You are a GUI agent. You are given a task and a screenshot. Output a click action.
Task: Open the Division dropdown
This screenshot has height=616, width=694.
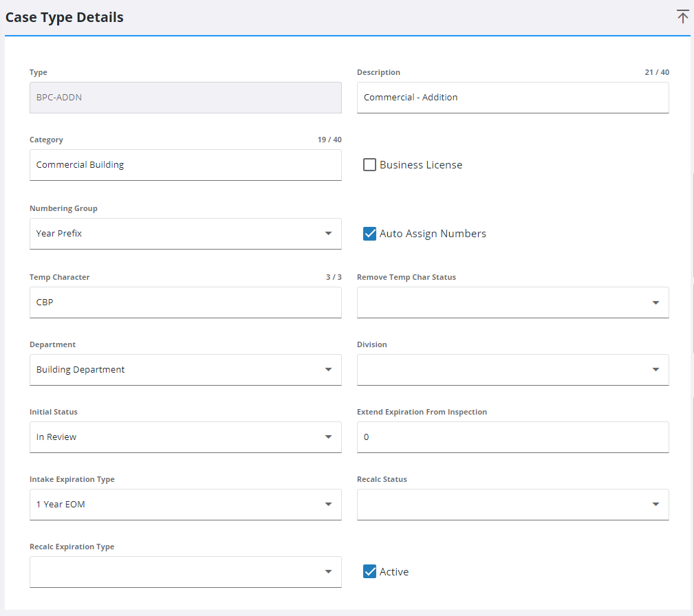[x=513, y=370]
